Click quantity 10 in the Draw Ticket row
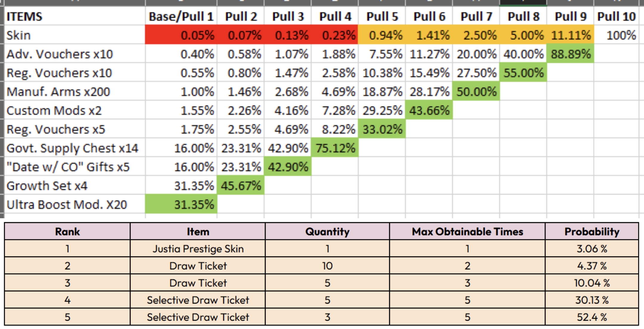Image resolution: width=644 pixels, height=329 pixels. pos(327,266)
